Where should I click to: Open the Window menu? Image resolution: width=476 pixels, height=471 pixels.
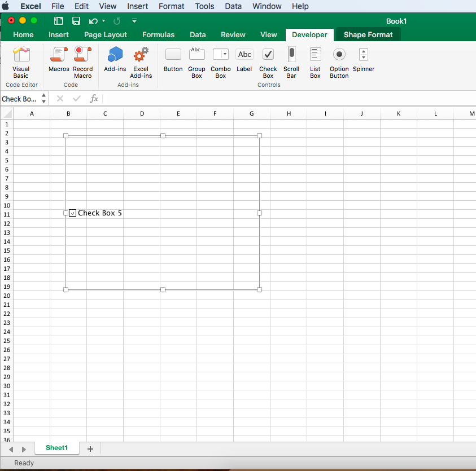[x=267, y=6]
